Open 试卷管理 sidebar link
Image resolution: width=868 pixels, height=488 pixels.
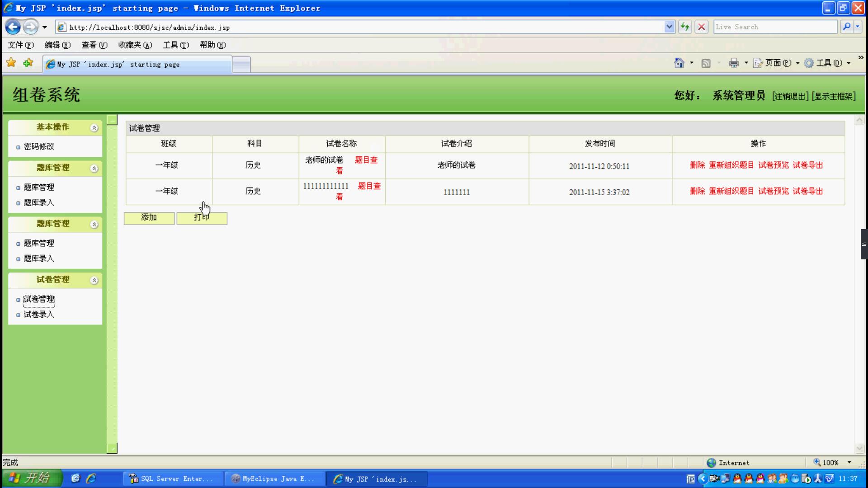[x=39, y=299]
